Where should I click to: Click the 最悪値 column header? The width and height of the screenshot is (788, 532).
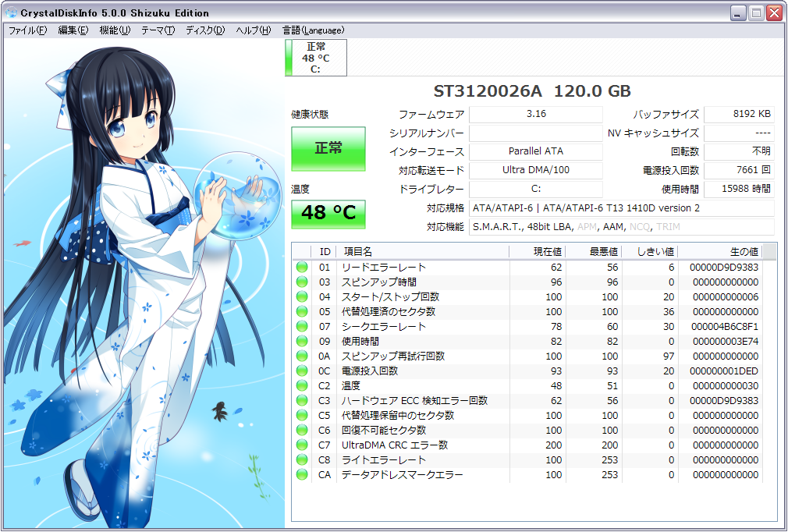(594, 252)
